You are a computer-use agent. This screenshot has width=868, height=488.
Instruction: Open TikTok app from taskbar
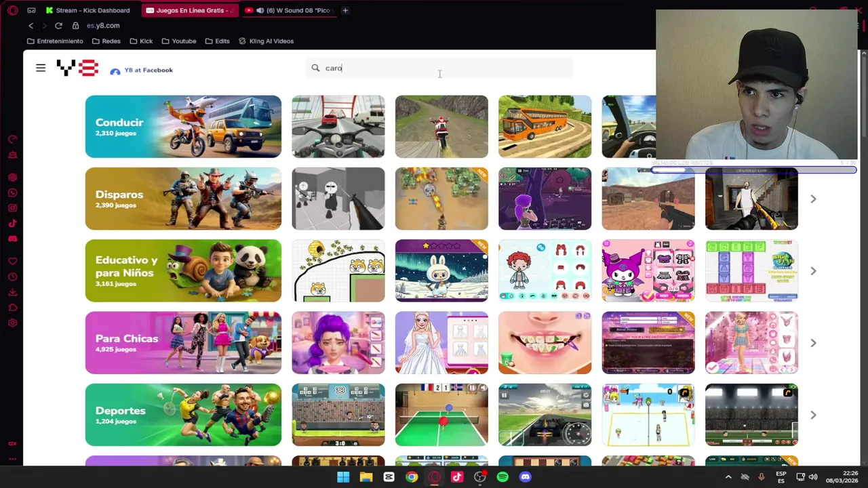point(457,477)
